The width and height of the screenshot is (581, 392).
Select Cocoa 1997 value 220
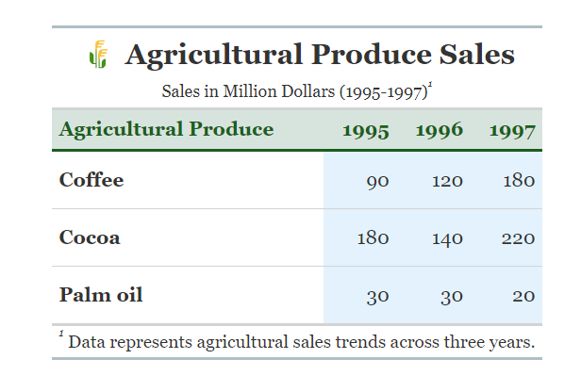(x=519, y=238)
